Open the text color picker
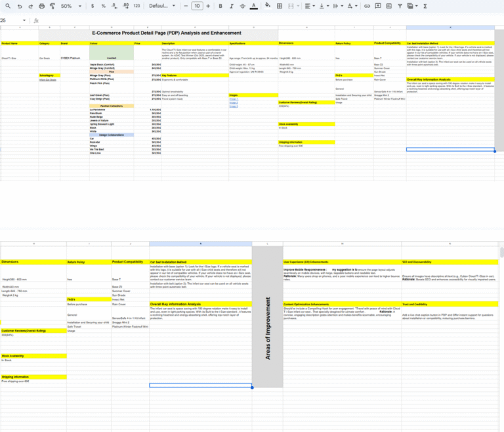504x432 pixels. (253, 6)
